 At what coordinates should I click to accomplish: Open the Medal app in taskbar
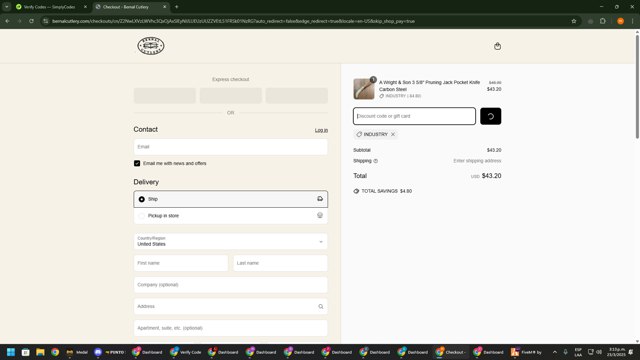77,352
